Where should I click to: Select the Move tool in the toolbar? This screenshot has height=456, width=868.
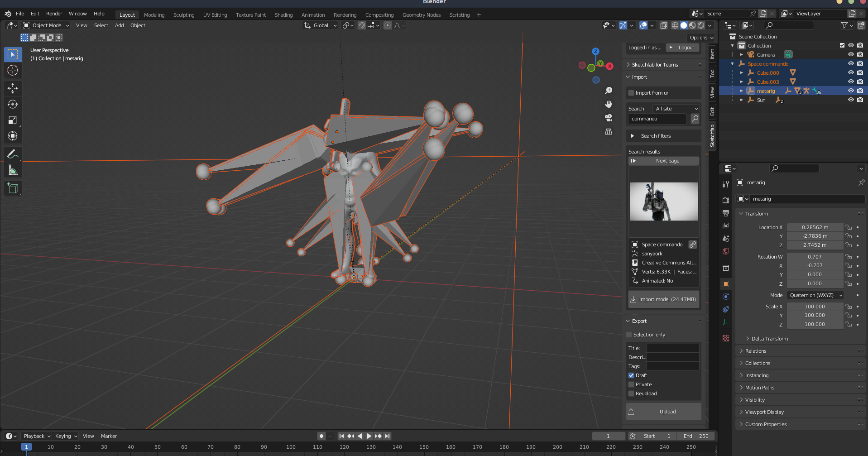(13, 88)
